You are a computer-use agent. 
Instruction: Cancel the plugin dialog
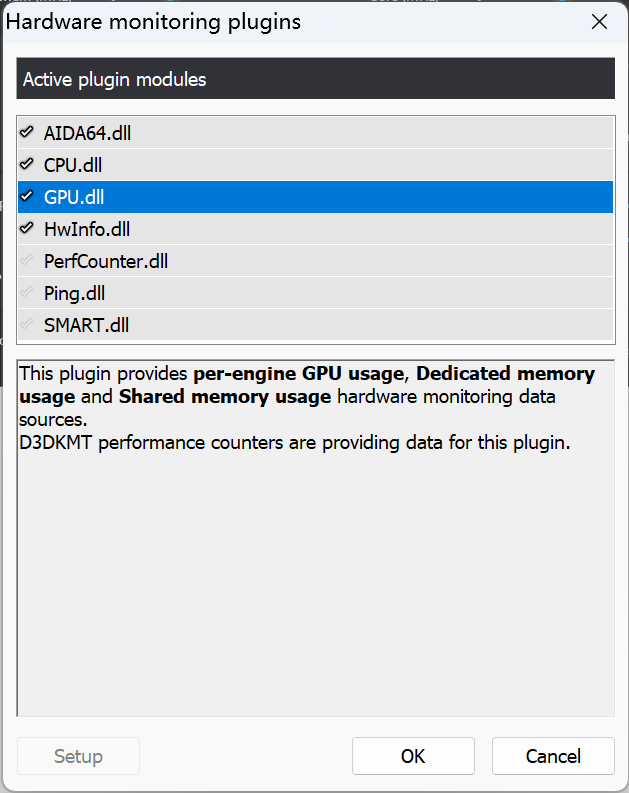pyautogui.click(x=552, y=756)
